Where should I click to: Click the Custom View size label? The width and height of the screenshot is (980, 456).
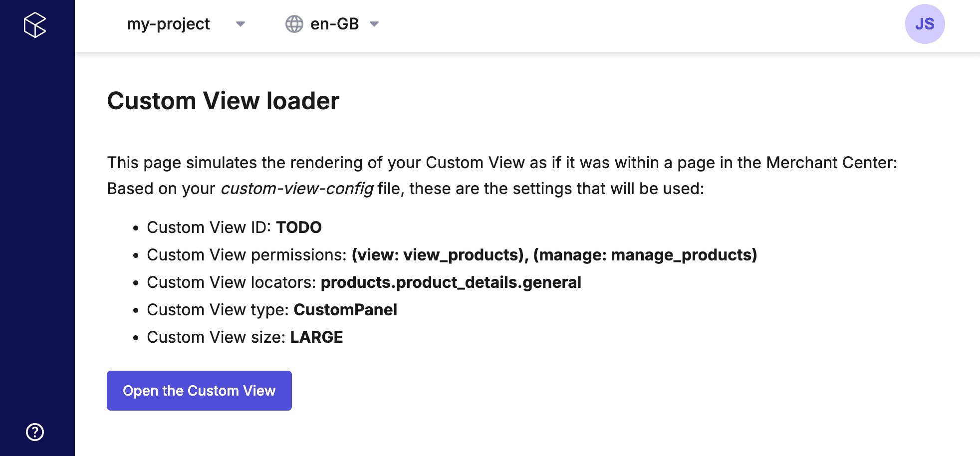(216, 337)
